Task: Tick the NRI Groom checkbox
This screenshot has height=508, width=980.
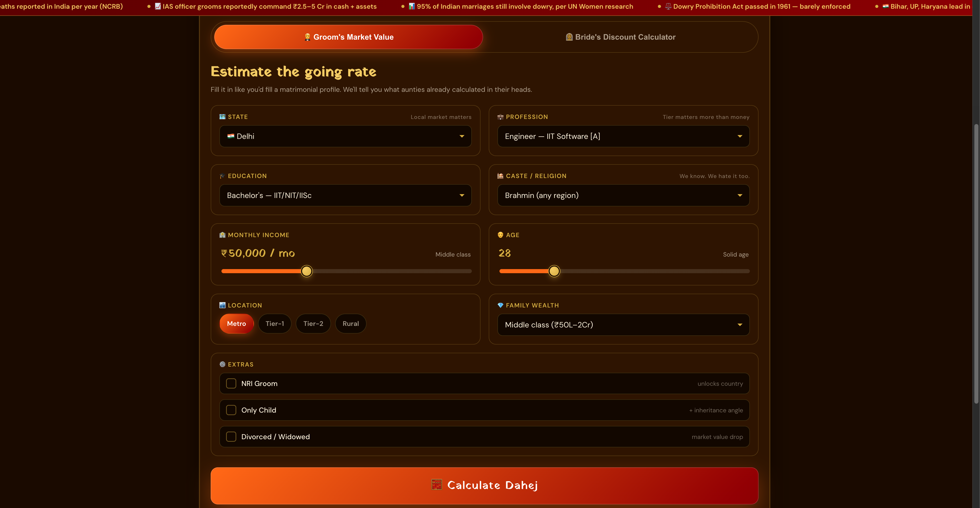Action: point(231,383)
